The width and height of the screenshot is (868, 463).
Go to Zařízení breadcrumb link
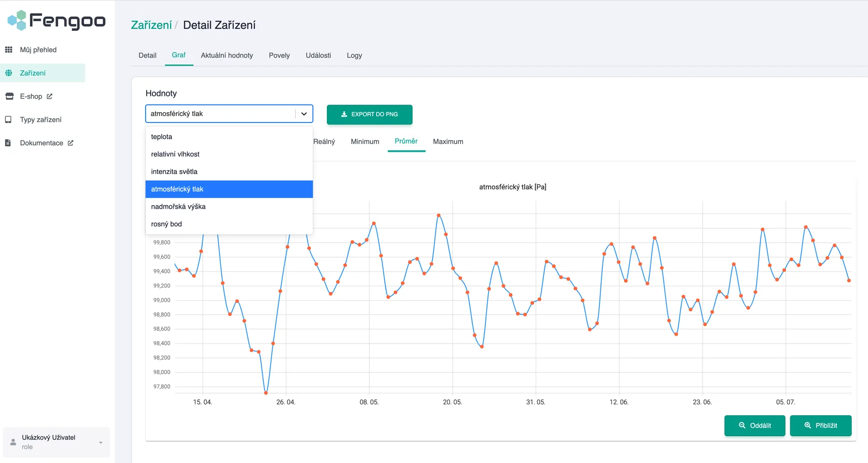[x=151, y=25]
